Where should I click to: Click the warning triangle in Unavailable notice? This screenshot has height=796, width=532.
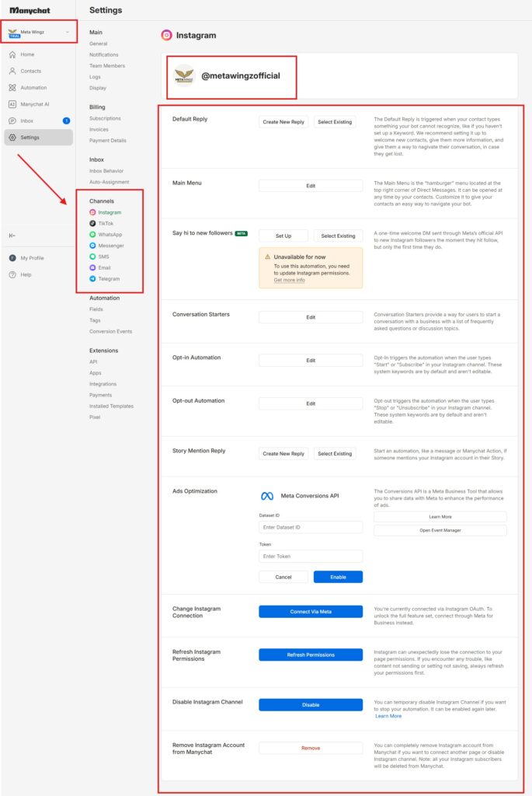click(x=268, y=257)
